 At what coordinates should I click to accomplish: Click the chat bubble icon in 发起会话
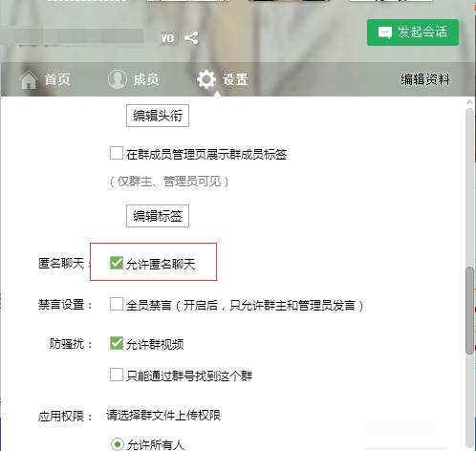click(x=385, y=32)
